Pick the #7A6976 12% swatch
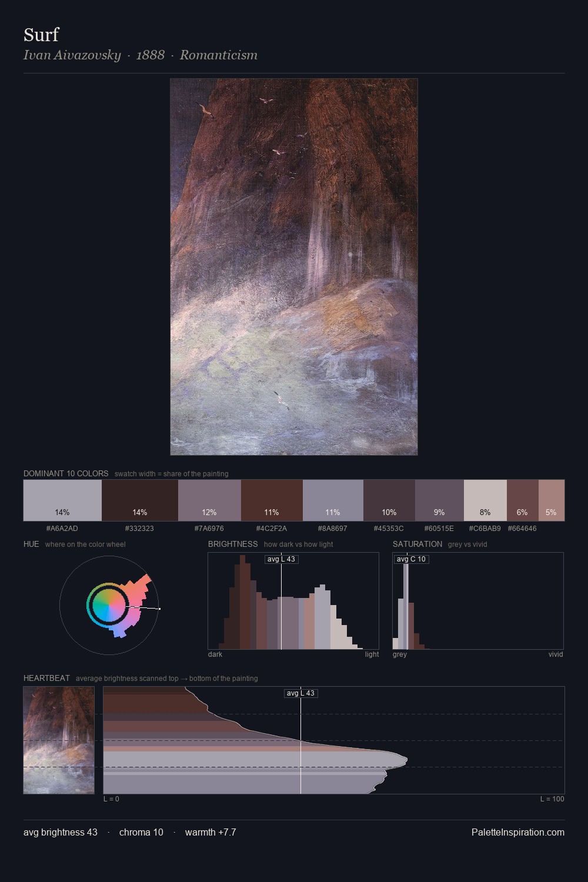588x882 pixels. tap(209, 500)
